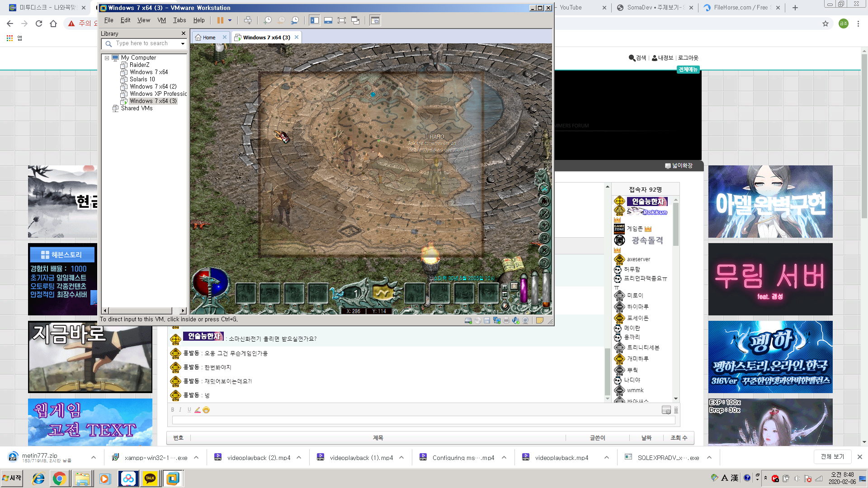Image resolution: width=868 pixels, height=488 pixels.
Task: Click the network adapter status icon
Action: coord(497,320)
